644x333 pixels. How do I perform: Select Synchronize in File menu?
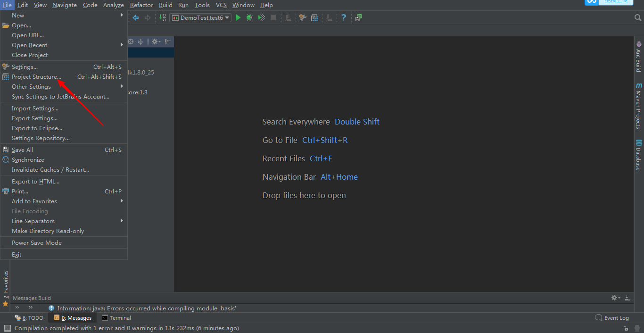click(64, 159)
